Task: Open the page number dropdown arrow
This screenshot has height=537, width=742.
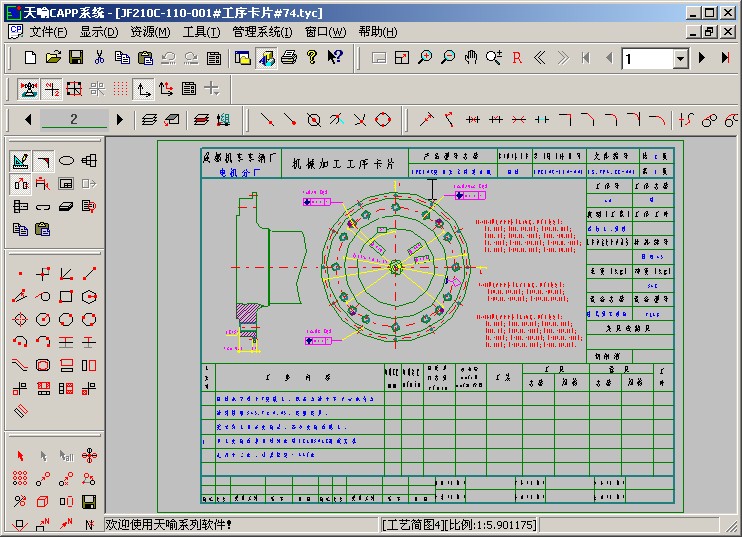Action: 680,59
